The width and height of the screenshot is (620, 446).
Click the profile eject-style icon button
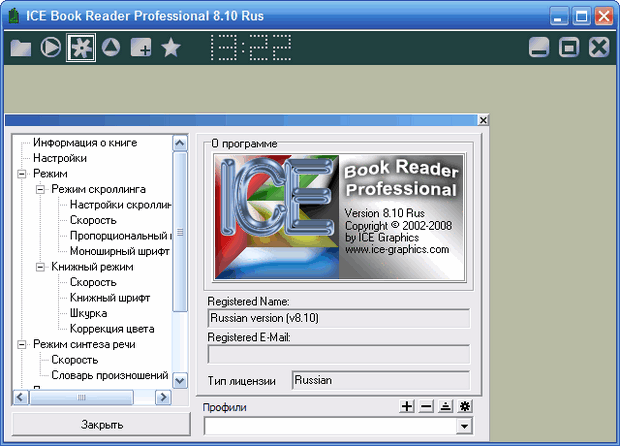pos(446,406)
